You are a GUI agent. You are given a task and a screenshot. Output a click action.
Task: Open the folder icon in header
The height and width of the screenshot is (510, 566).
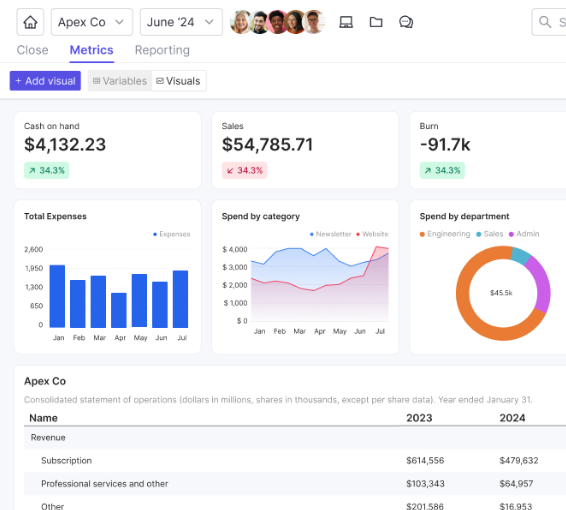coord(376,22)
